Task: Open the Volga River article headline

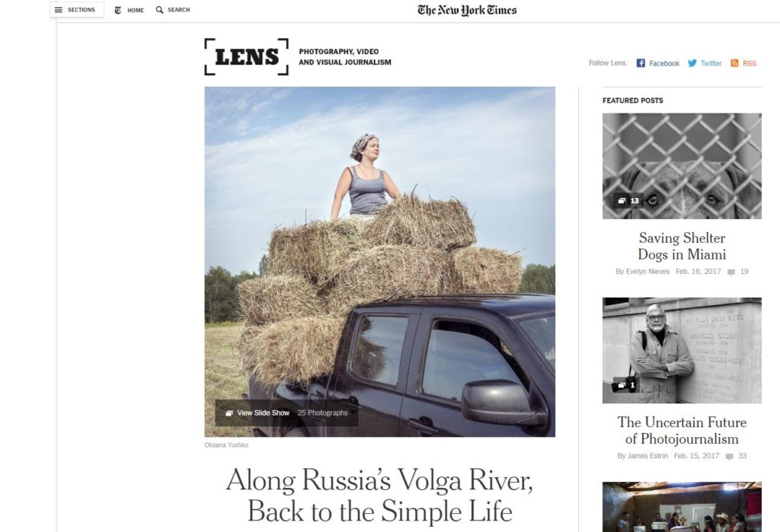Action: [x=379, y=495]
